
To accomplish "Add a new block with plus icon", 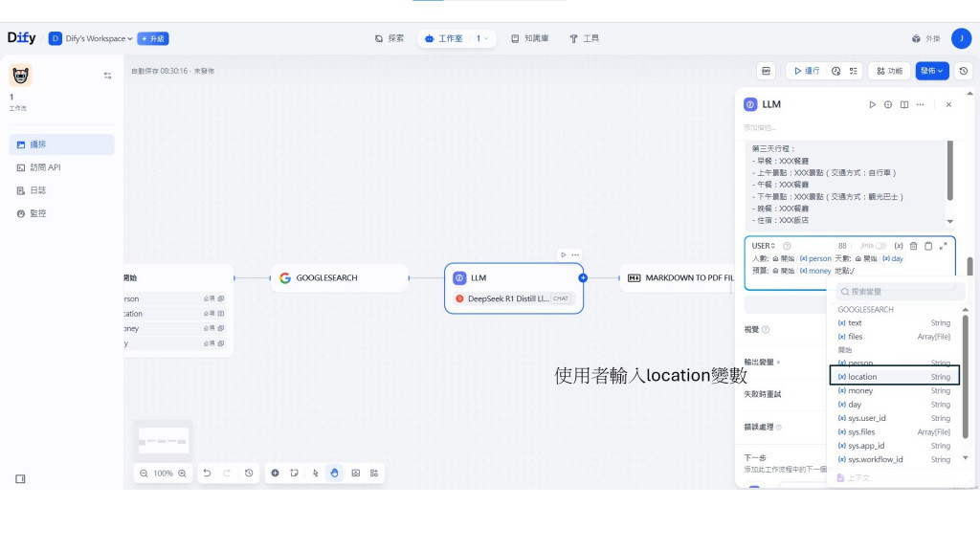I will pyautogui.click(x=275, y=474).
